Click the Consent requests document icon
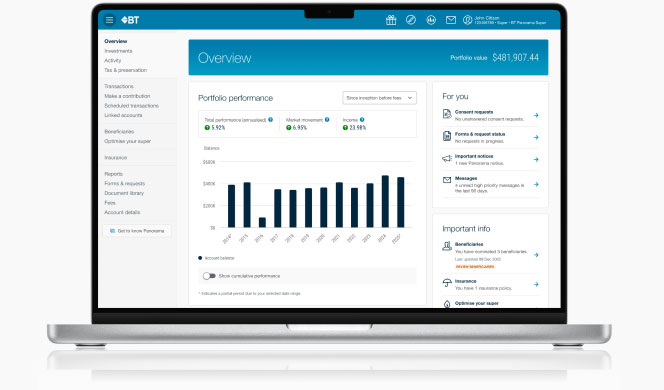 point(447,114)
